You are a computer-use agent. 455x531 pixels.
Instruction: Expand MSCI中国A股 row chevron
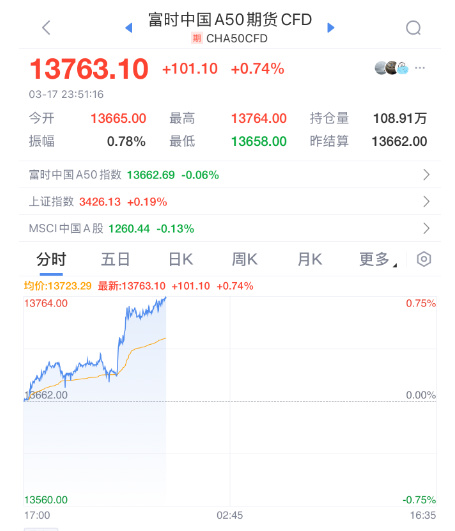(426, 229)
